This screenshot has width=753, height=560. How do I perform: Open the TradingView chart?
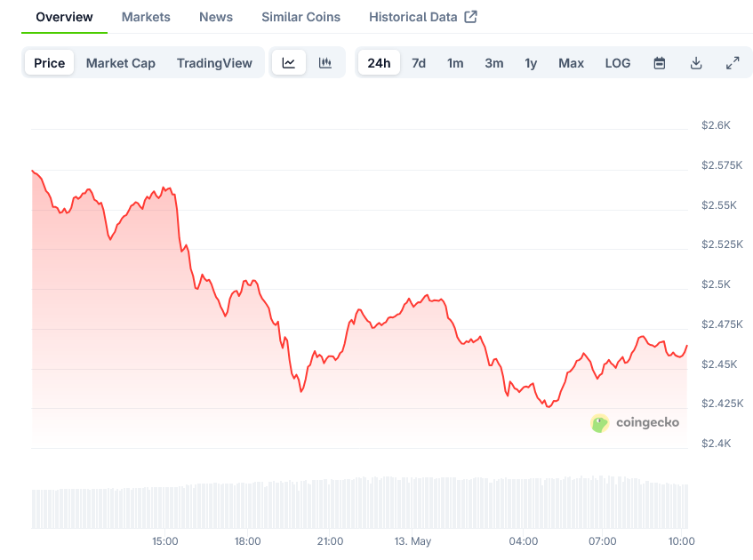214,62
